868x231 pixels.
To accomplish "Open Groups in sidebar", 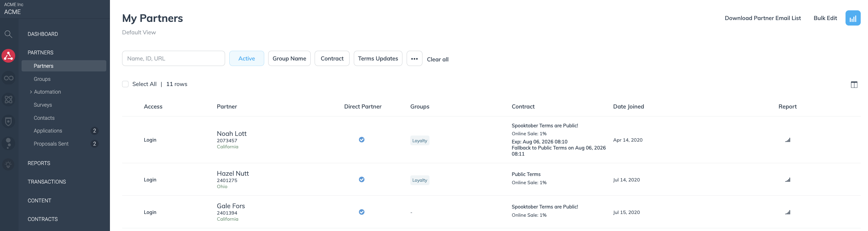I will [42, 79].
